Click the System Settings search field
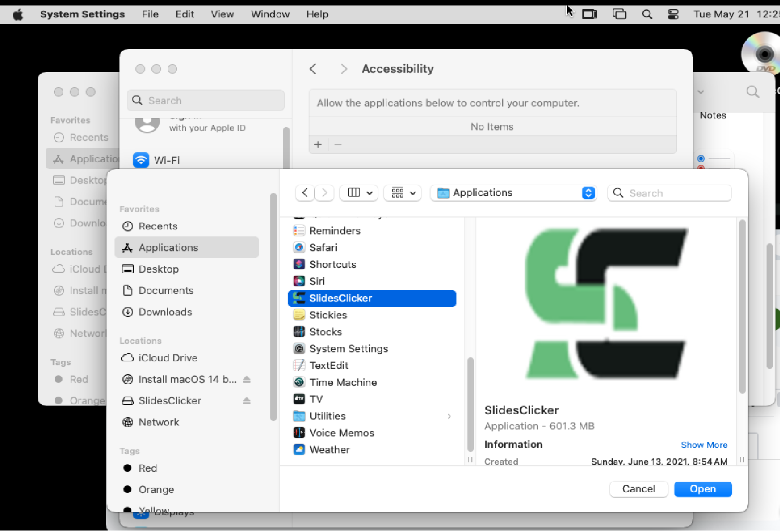 click(x=206, y=101)
